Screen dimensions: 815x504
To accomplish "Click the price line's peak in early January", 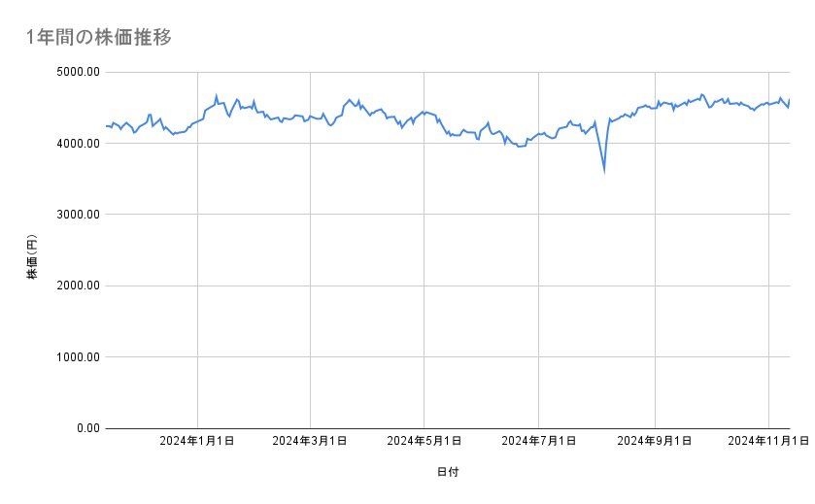I will point(216,95).
